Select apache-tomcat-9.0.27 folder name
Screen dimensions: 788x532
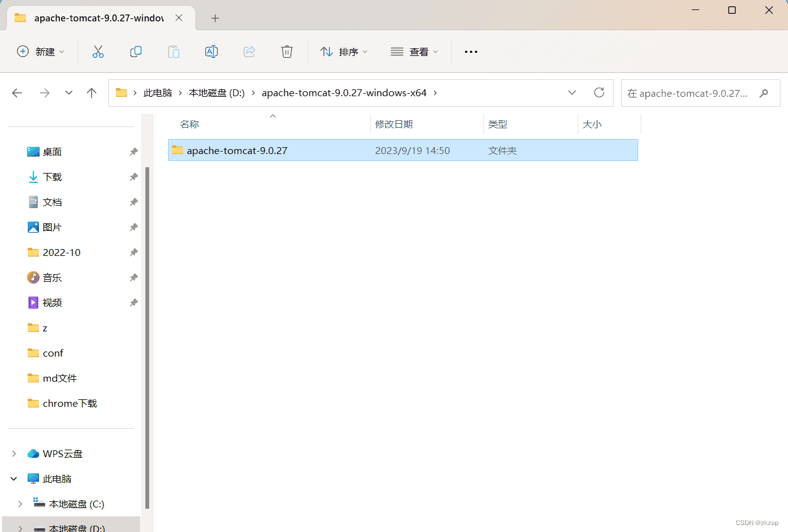tap(237, 151)
